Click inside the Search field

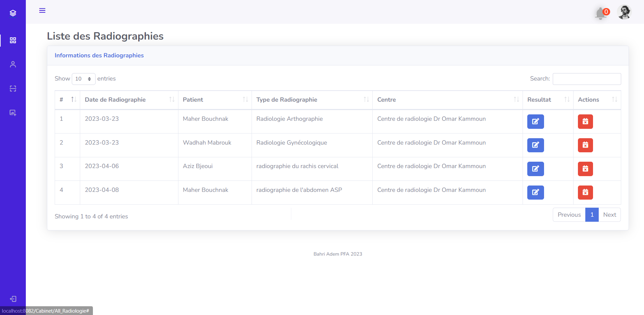pyautogui.click(x=587, y=79)
